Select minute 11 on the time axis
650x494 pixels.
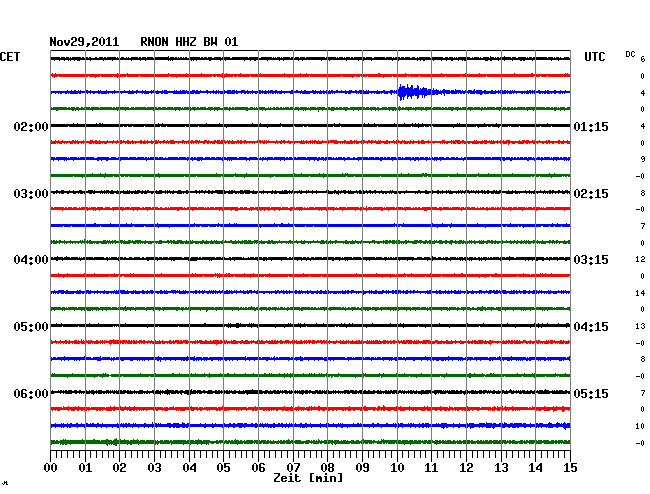(431, 467)
